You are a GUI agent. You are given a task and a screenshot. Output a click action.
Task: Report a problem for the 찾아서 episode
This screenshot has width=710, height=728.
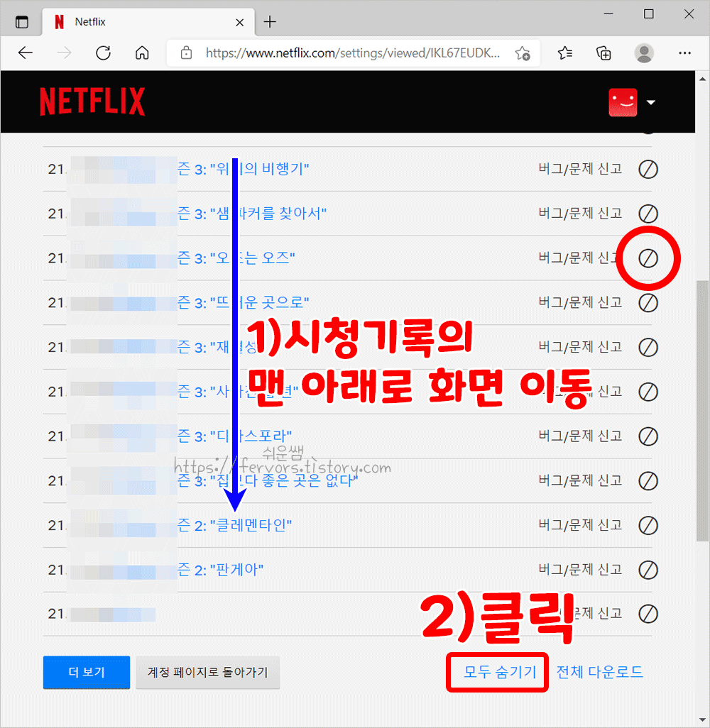coord(580,214)
